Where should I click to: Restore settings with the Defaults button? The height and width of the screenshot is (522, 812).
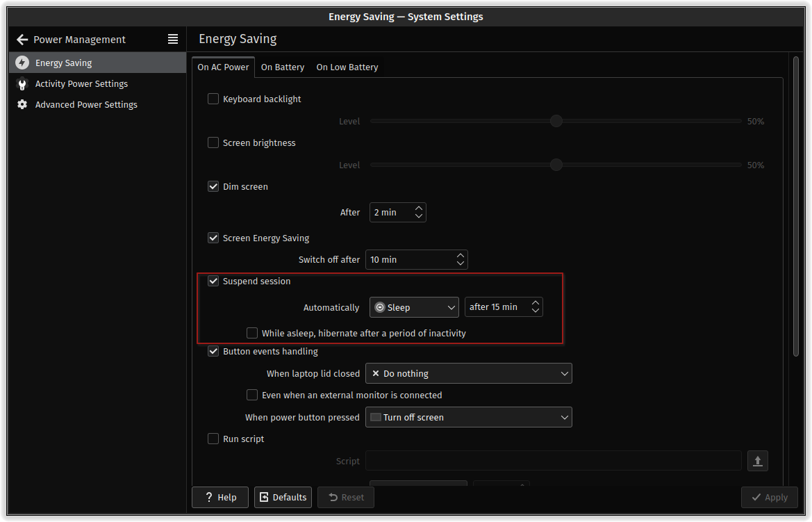pyautogui.click(x=283, y=497)
